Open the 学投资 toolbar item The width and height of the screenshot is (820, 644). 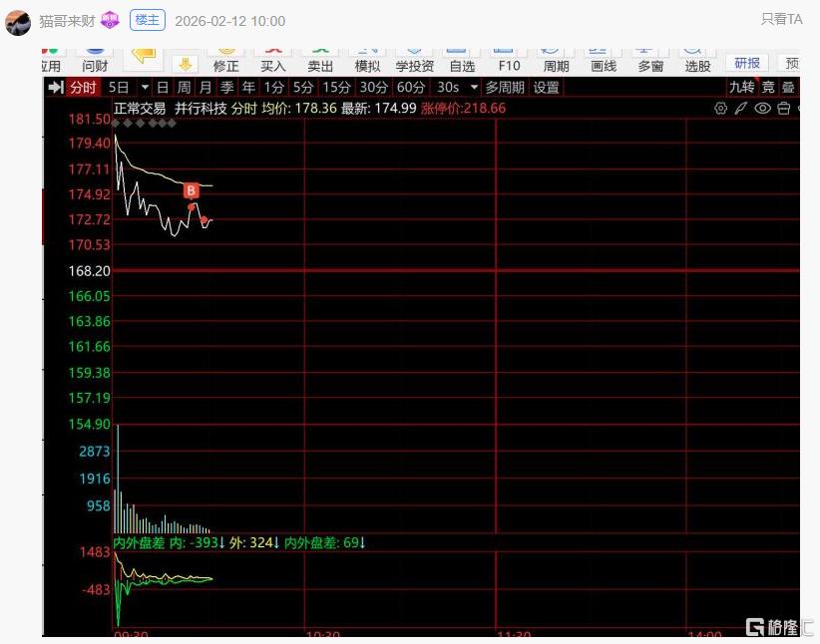tap(415, 60)
